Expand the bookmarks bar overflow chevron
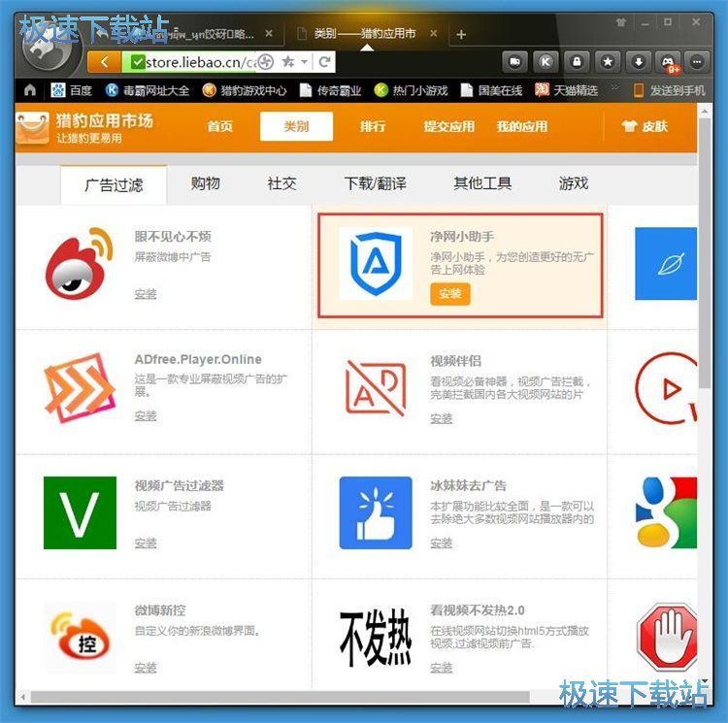 614,88
